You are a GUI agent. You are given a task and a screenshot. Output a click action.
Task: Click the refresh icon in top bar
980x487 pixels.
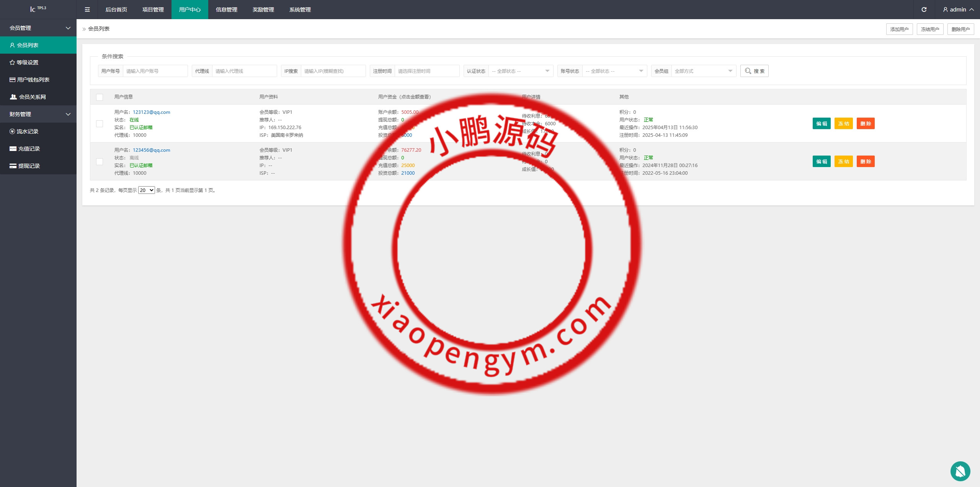(924, 10)
